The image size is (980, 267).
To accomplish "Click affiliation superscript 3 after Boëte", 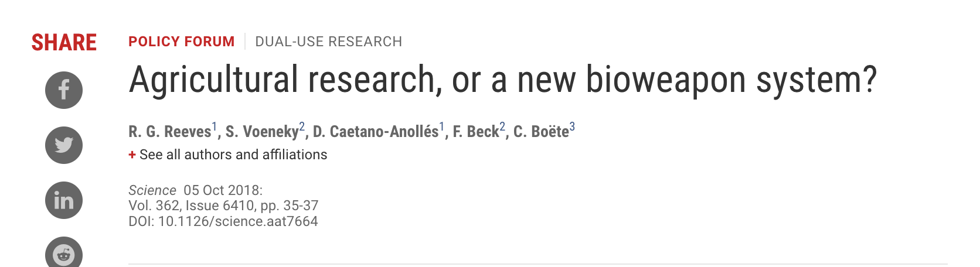I will [572, 126].
